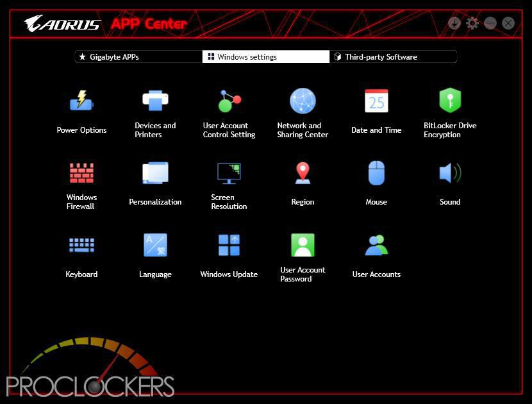Open the Date and Time calendar icon

376,101
